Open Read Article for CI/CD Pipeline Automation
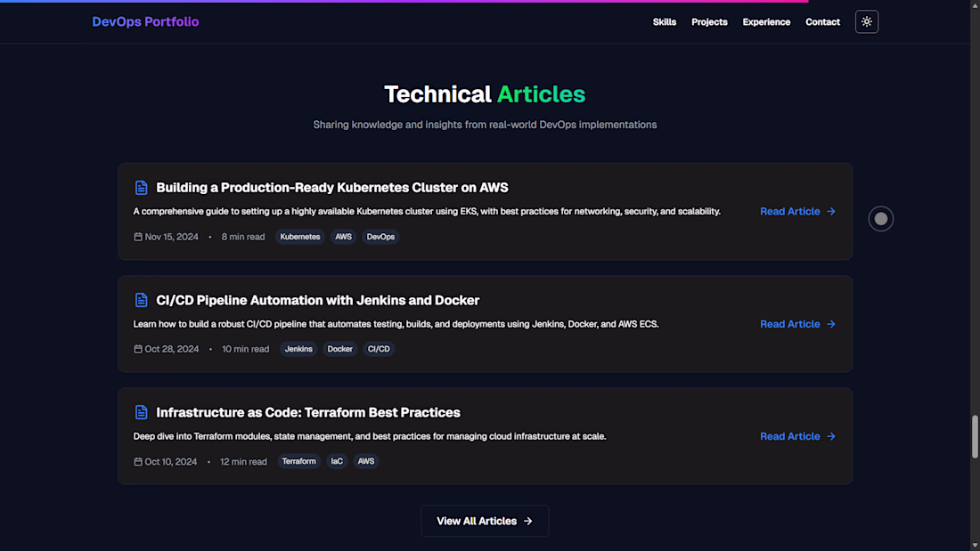 click(x=796, y=324)
